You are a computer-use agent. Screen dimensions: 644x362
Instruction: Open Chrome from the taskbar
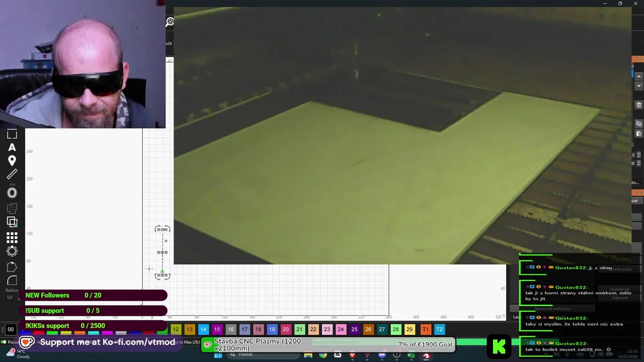tap(323, 355)
